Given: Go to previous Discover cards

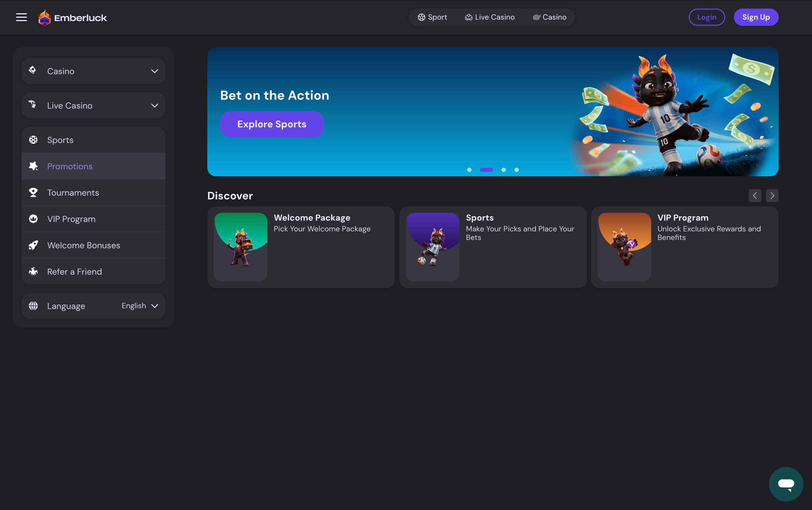Looking at the screenshot, I should [x=755, y=196].
